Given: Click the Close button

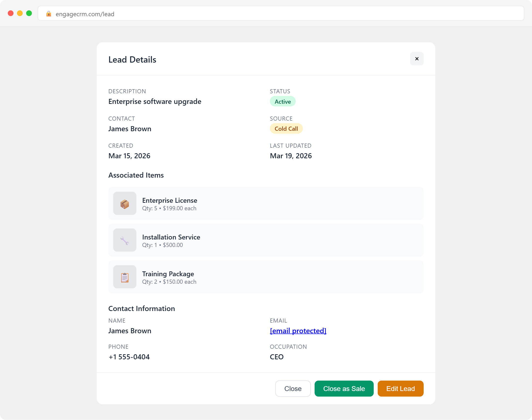Looking at the screenshot, I should (x=293, y=389).
